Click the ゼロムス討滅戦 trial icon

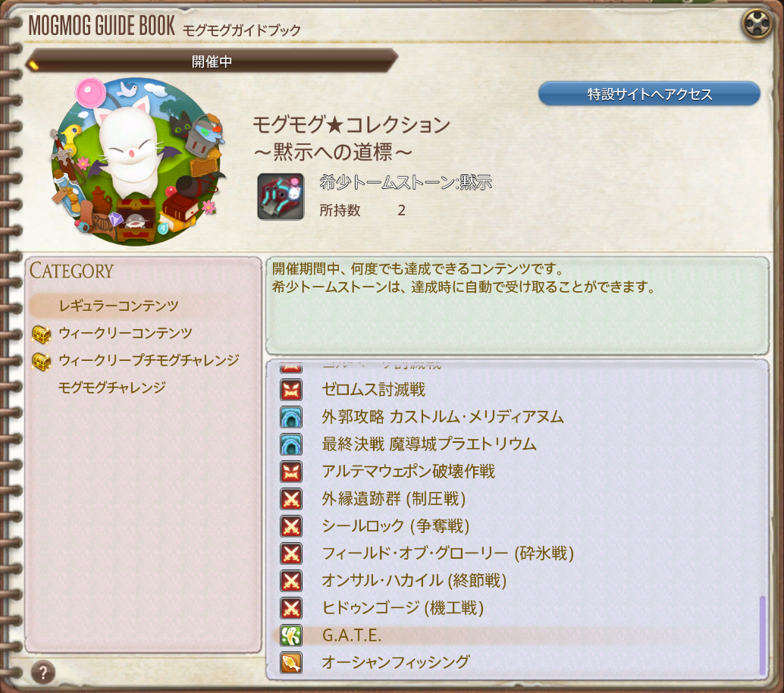pyautogui.click(x=291, y=390)
